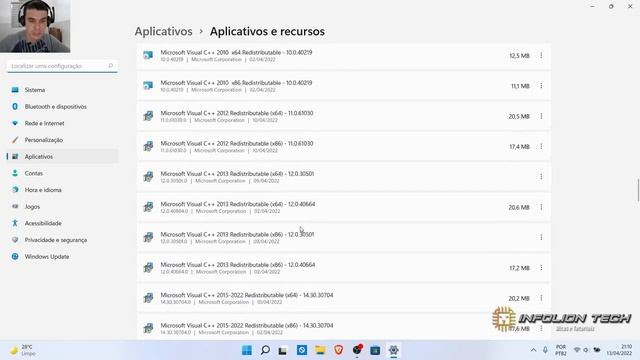Select Aplicativos in the sidebar
Screen dimensions: 640x360
pyautogui.click(x=62, y=157)
